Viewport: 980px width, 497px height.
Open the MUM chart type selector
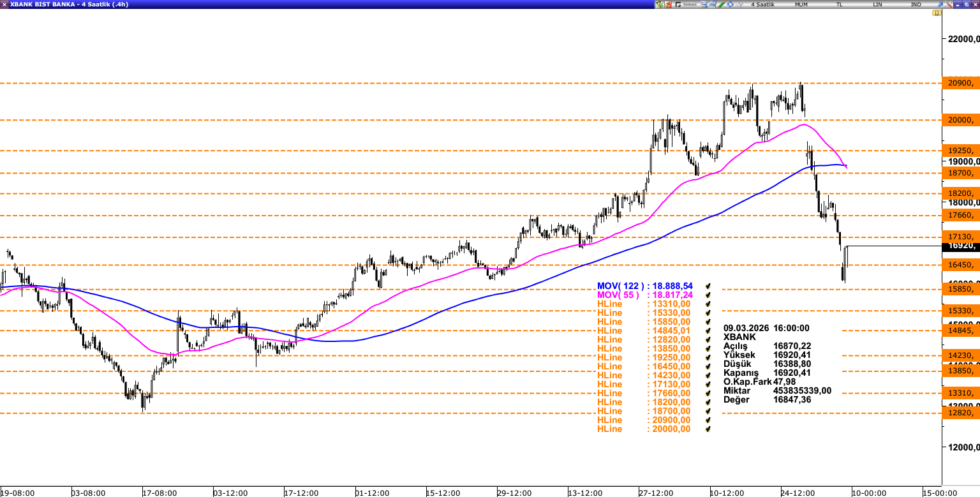coord(801,4)
